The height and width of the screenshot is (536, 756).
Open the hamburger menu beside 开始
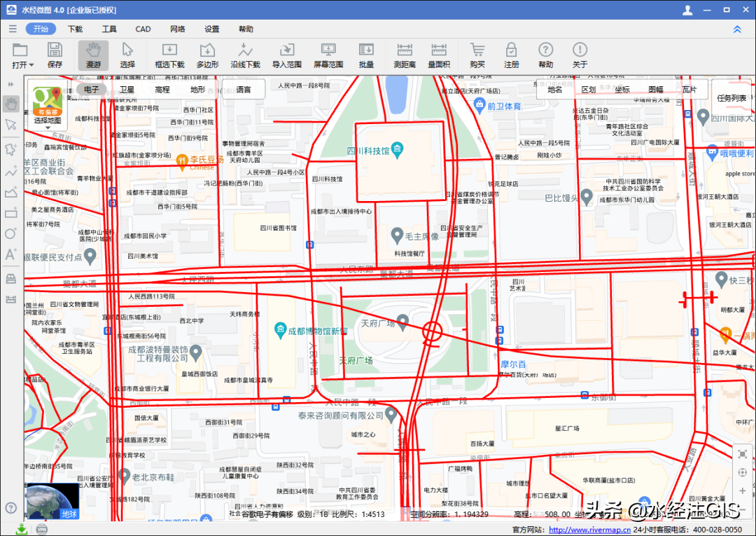click(13, 29)
